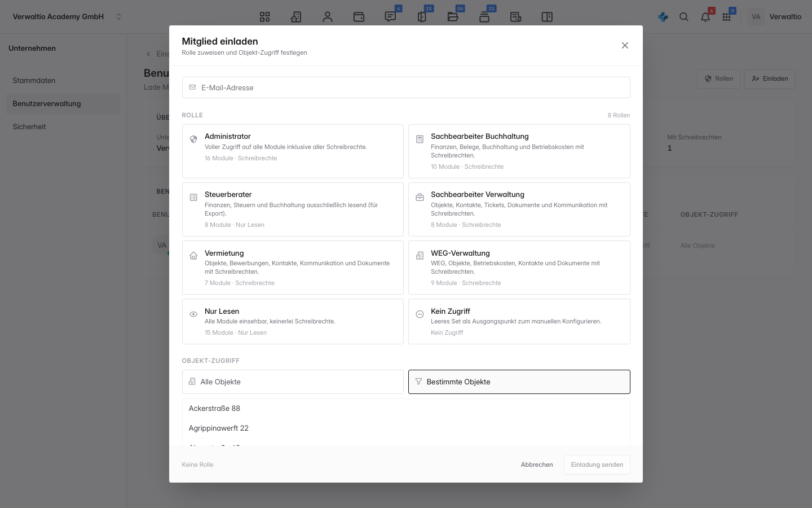Open the chat icon with badge 4
812x508 pixels.
(x=390, y=17)
